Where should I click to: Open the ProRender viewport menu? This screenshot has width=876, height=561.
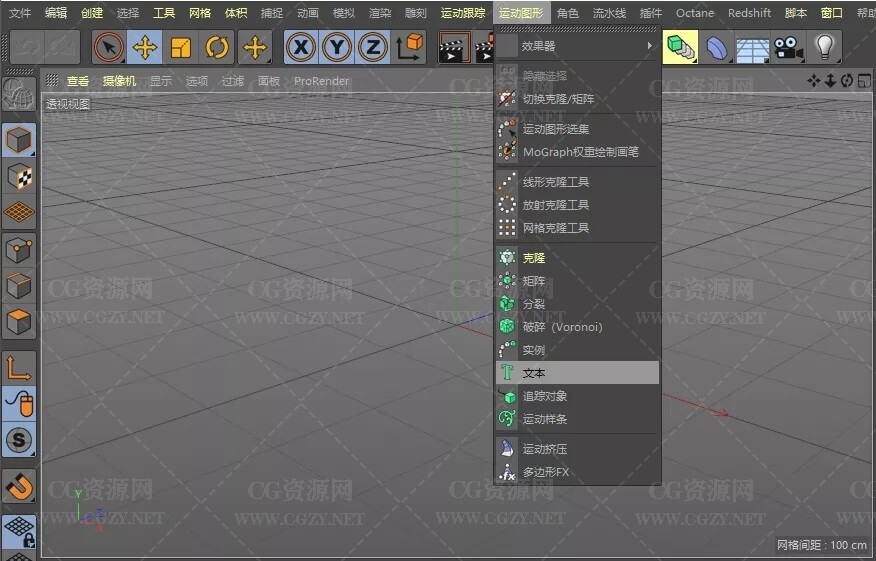coord(321,81)
